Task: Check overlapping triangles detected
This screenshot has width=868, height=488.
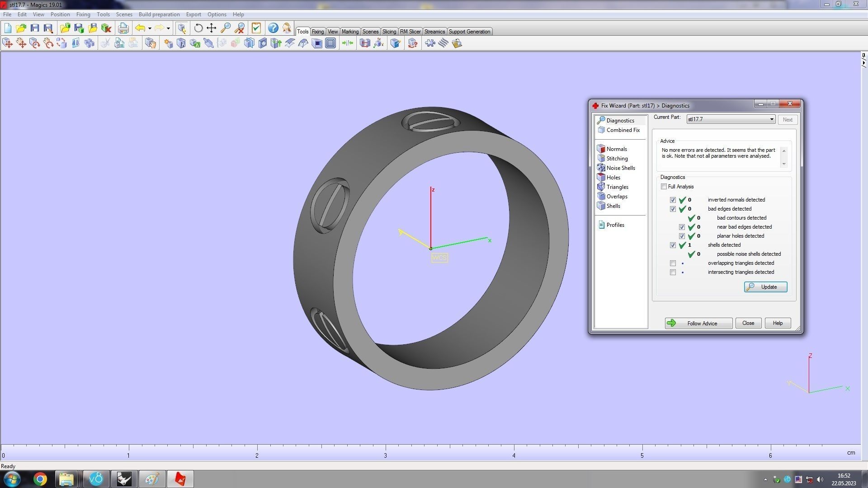Action: (673, 263)
